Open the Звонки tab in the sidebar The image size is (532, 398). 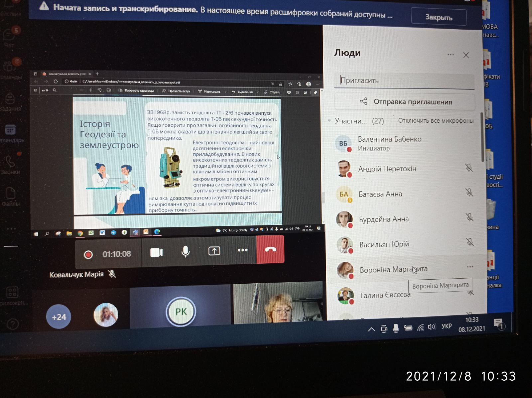pyautogui.click(x=10, y=165)
